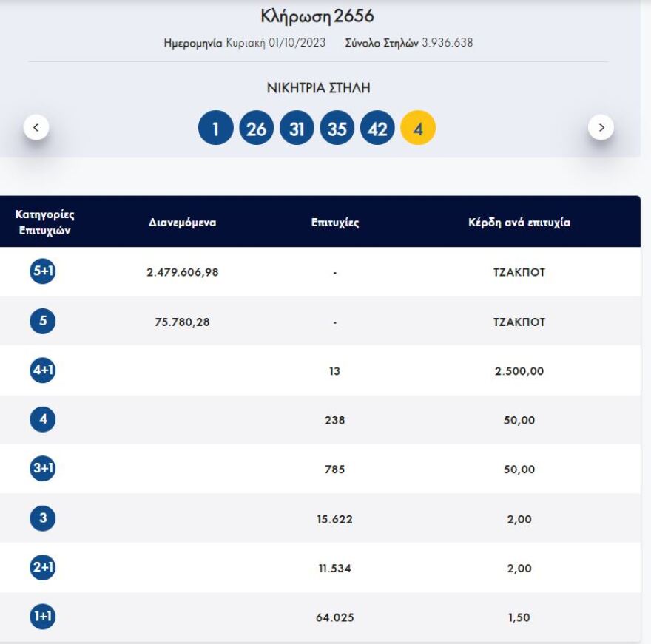The height and width of the screenshot is (644, 651).
Task: Click winning number ball 35
Action: pos(337,129)
